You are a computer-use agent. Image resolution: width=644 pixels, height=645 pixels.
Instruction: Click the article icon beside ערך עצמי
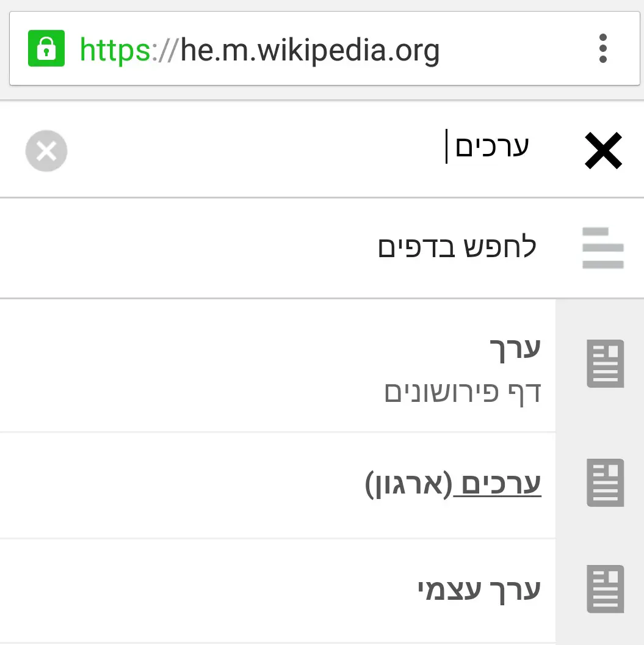[606, 589]
